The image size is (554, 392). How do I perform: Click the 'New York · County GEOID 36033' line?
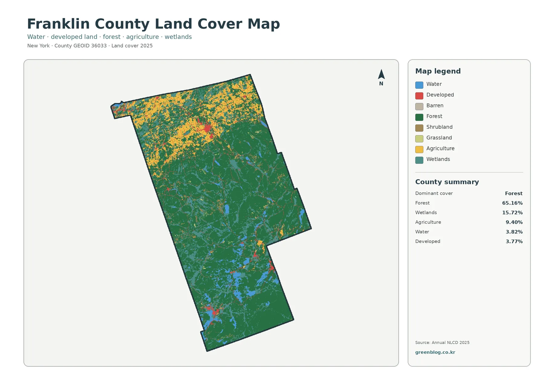click(90, 46)
